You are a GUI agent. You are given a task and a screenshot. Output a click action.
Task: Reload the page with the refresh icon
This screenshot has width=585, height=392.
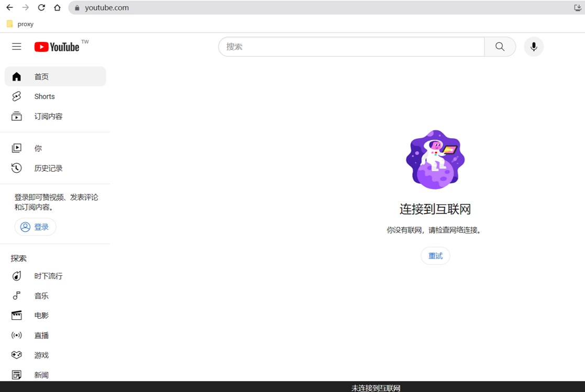(41, 7)
